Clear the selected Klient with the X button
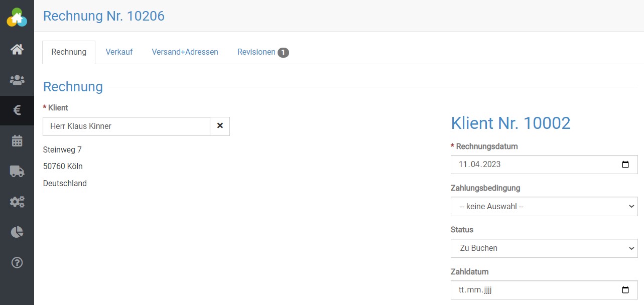This screenshot has width=644, height=305. (x=220, y=126)
